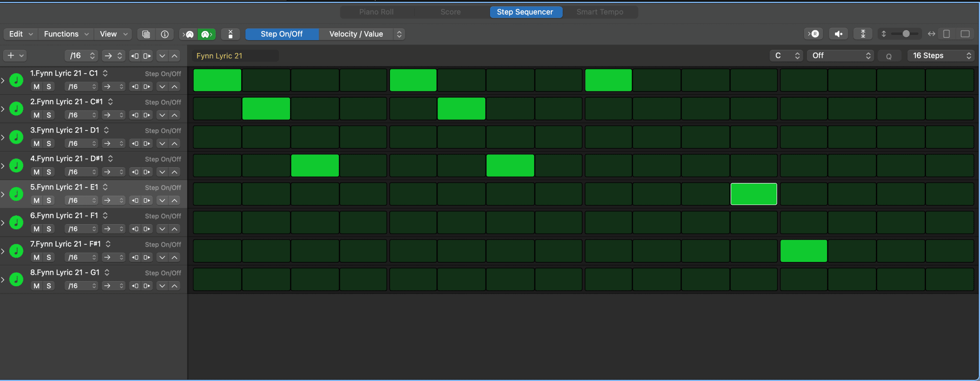Switch to the Score tab

click(x=451, y=12)
